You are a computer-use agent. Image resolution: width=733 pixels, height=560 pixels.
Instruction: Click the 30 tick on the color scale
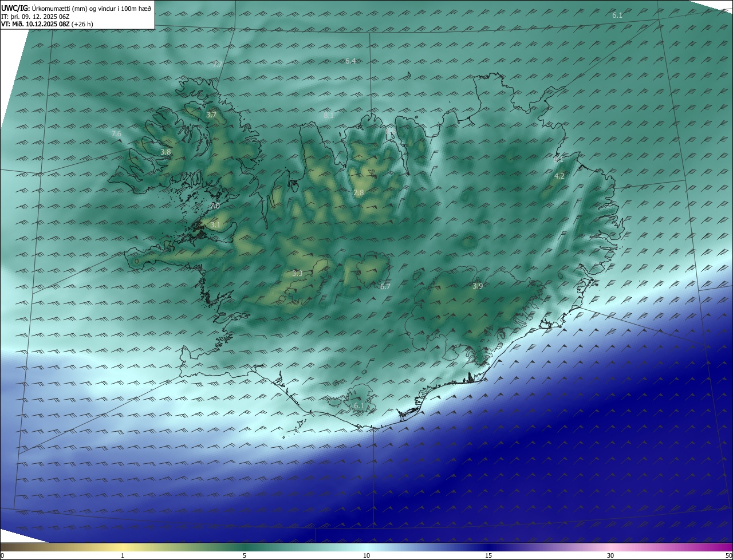point(610,555)
